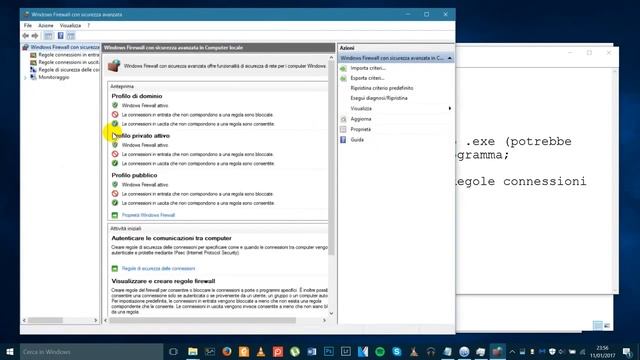Viewport: 640px width, 360px height.
Task: Click Aggiorna action label
Action: [361, 119]
